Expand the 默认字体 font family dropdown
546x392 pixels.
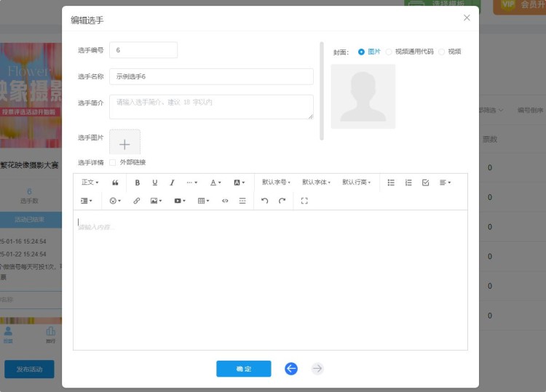tap(316, 183)
